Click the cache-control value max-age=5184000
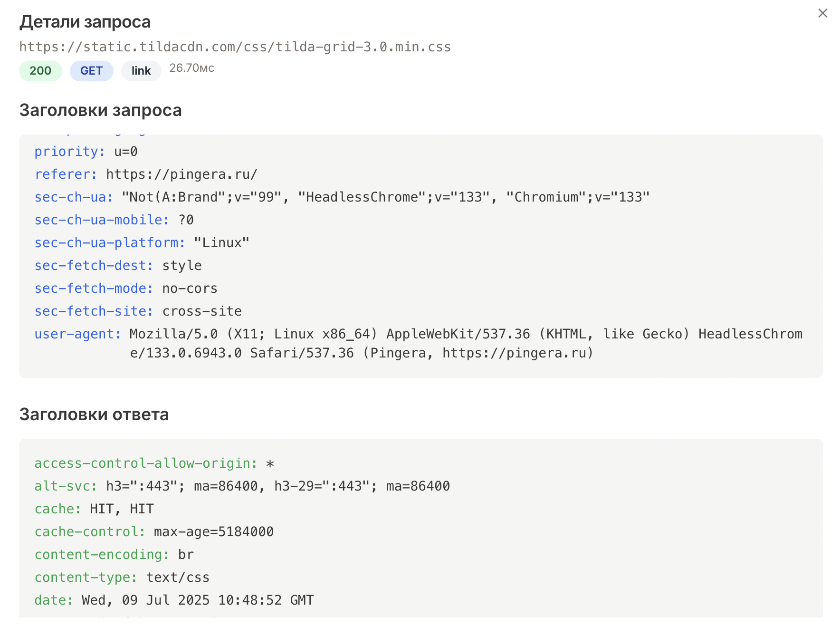This screenshot has width=840, height=636. [214, 532]
